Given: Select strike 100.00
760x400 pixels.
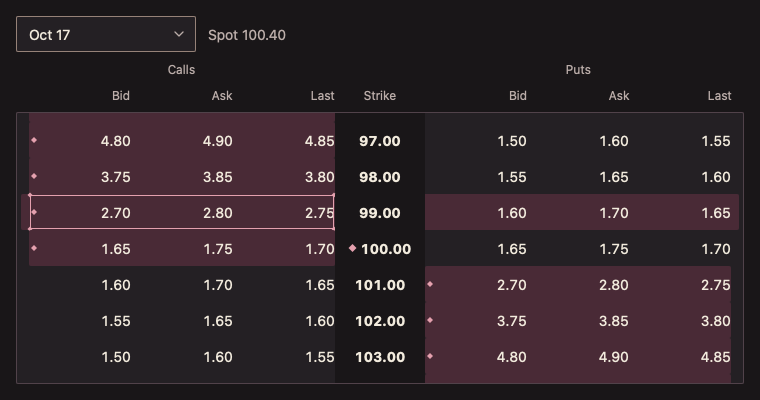Looking at the screenshot, I should pos(386,249).
